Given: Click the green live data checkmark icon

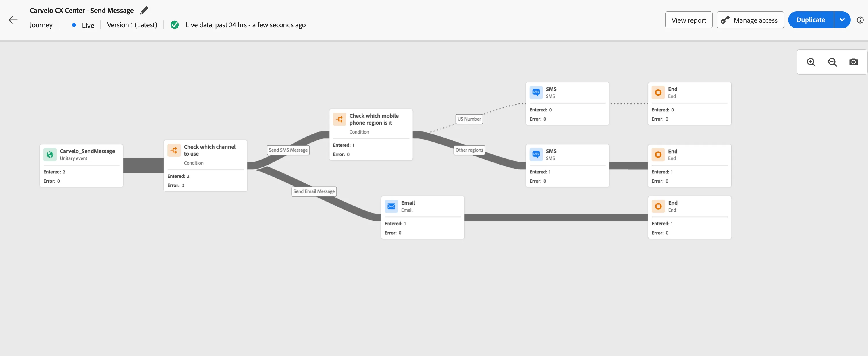Looking at the screenshot, I should [175, 25].
